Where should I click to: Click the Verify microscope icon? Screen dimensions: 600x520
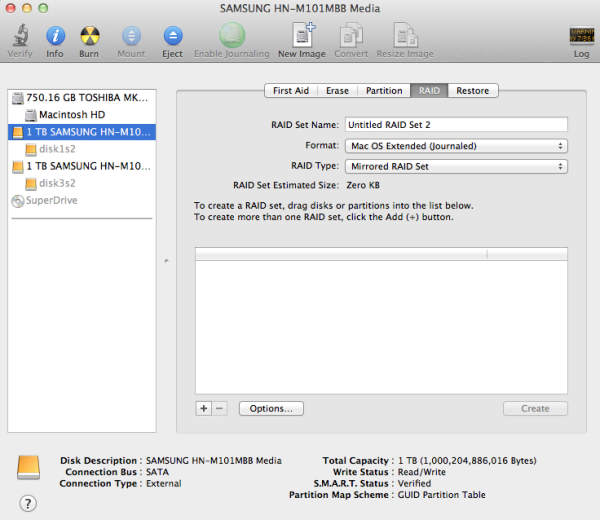click(20, 35)
